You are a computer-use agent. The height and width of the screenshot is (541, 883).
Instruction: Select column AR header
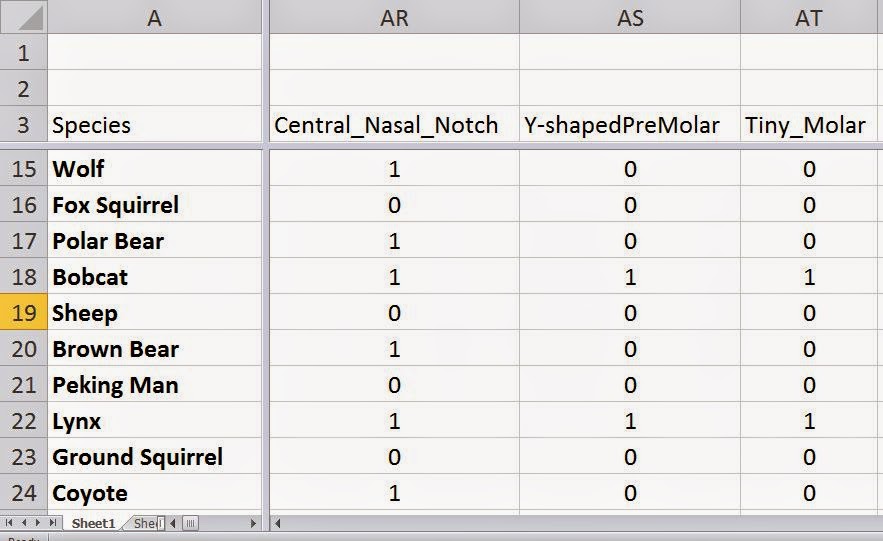pyautogui.click(x=394, y=17)
